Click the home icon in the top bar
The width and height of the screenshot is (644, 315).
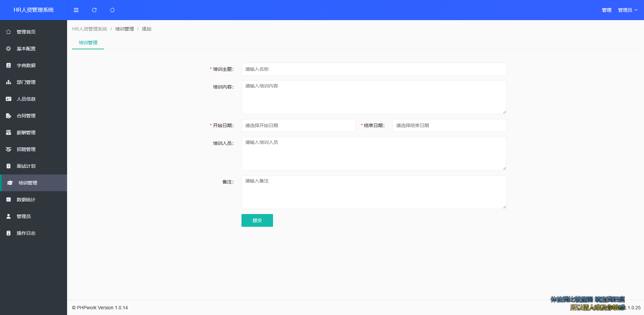pyautogui.click(x=112, y=10)
